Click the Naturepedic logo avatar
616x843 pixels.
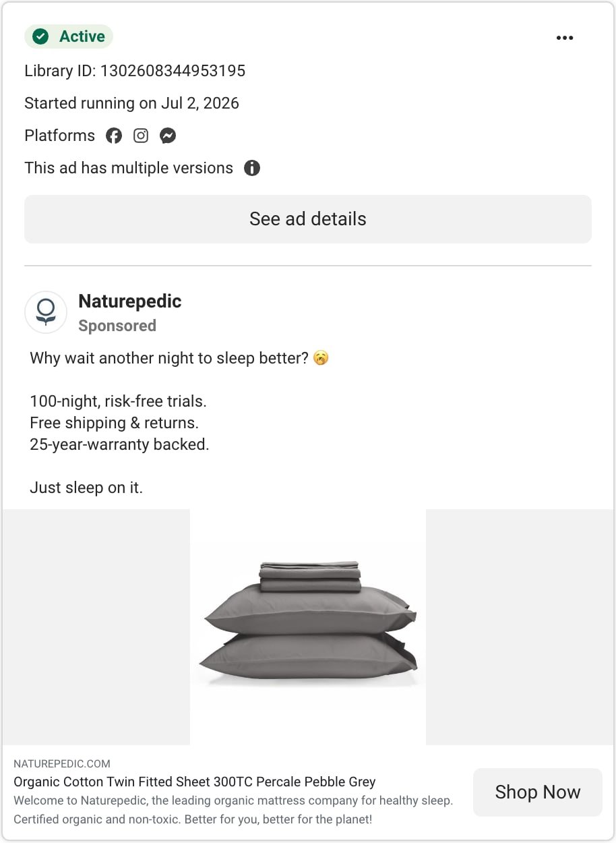(x=46, y=312)
